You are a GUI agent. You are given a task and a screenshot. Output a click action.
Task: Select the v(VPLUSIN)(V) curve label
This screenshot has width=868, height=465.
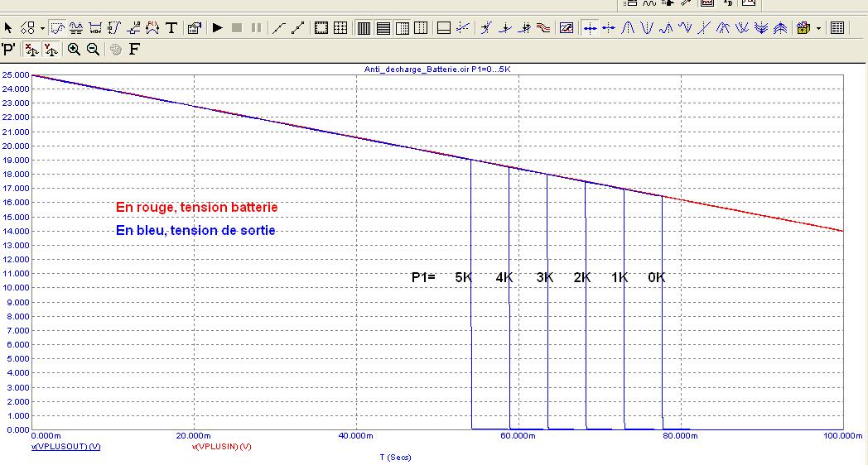tap(221, 446)
